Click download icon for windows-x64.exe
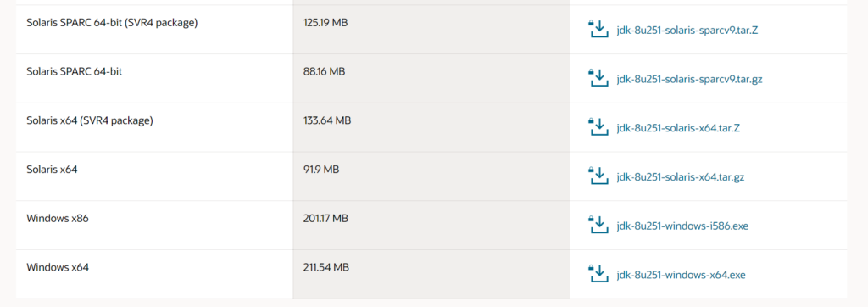 click(x=598, y=274)
